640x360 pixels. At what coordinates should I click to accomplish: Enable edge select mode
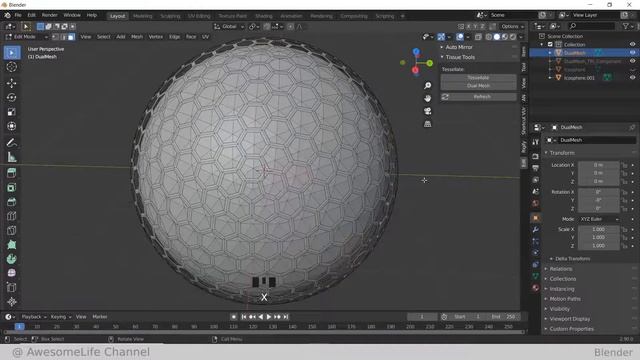63,37
